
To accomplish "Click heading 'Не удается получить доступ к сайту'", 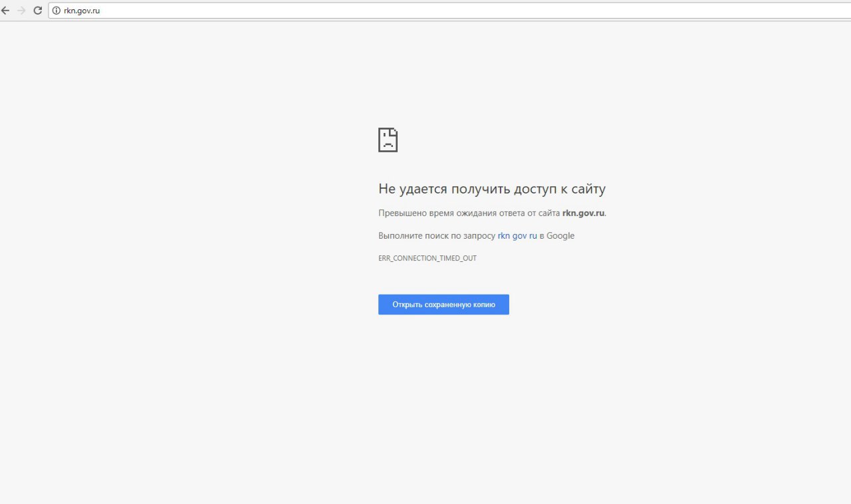I will 492,189.
